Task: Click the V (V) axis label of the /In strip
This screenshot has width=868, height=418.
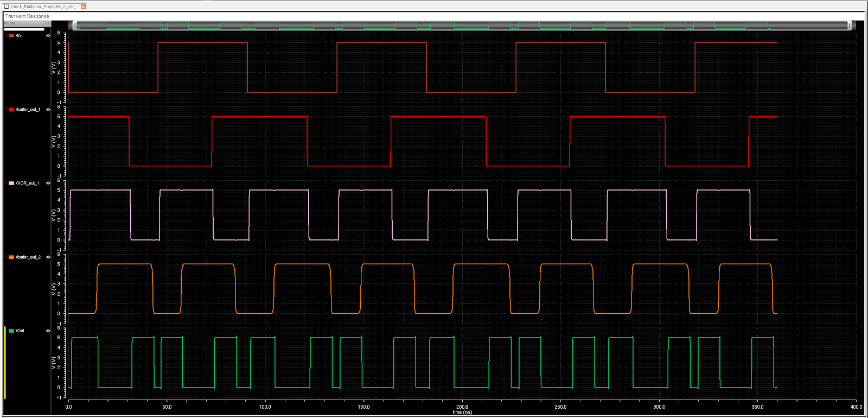Action: 53,68
